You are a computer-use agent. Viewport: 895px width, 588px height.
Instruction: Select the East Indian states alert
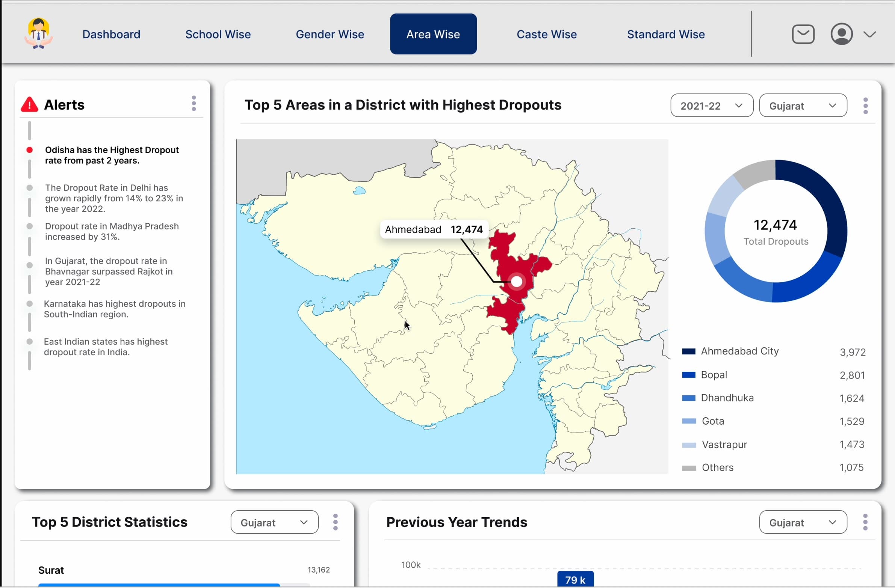106,347
